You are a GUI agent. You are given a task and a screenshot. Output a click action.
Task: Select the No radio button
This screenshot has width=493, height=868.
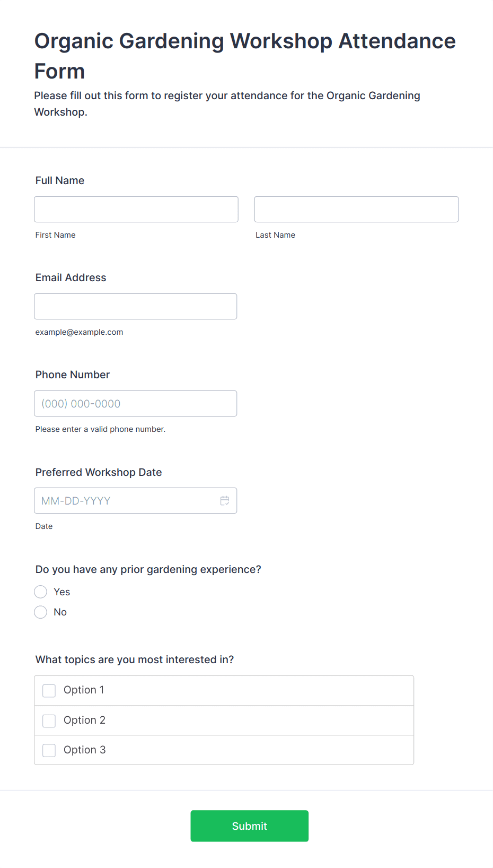tap(41, 612)
